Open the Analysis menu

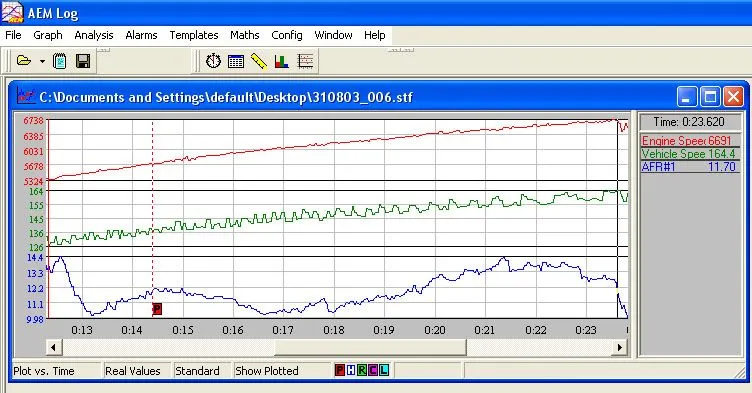94,35
